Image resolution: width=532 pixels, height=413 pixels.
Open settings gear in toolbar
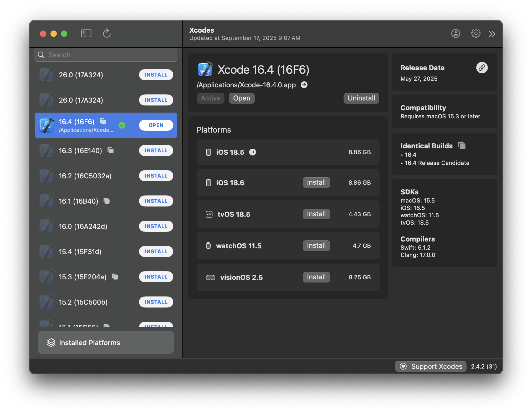[475, 33]
